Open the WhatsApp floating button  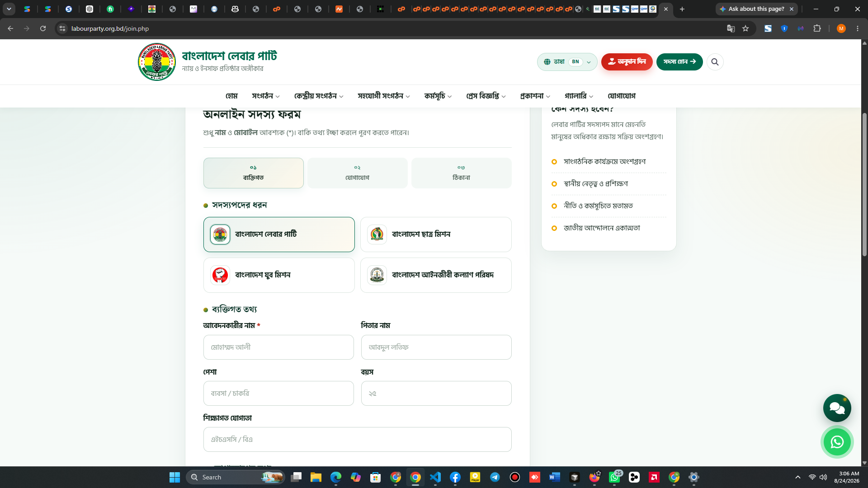837,442
